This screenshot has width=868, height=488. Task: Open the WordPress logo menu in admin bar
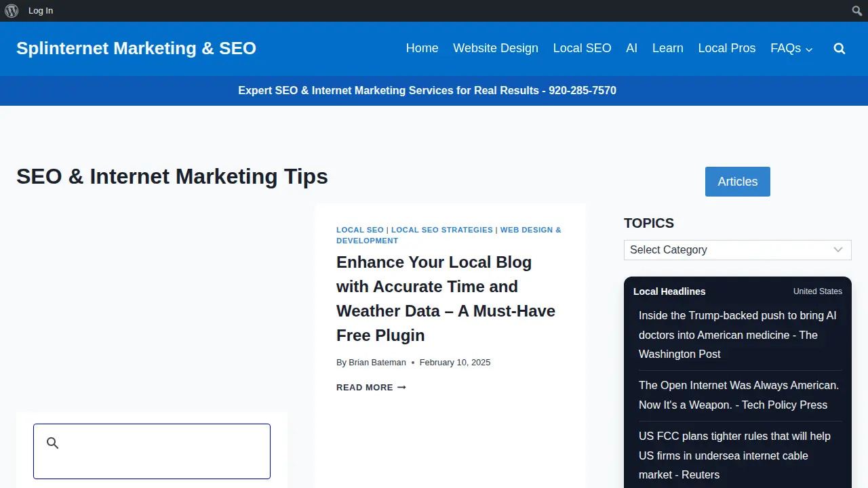tap(12, 11)
